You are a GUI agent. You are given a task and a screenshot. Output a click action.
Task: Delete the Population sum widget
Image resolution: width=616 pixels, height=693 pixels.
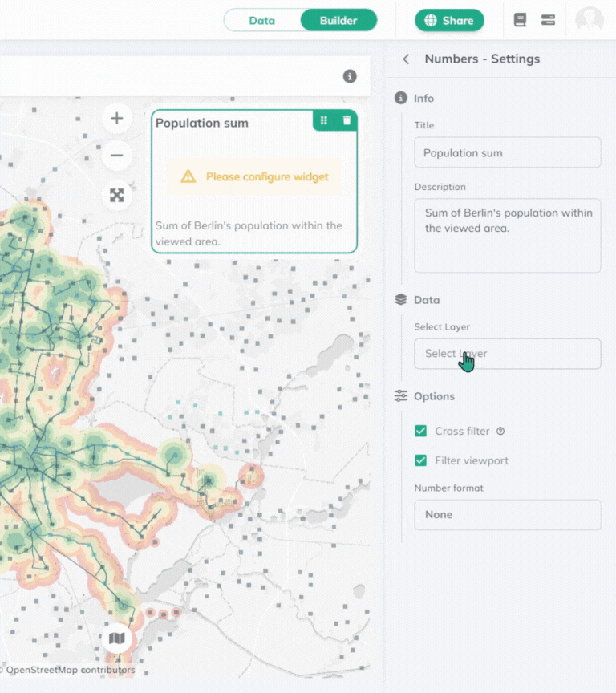[346, 120]
